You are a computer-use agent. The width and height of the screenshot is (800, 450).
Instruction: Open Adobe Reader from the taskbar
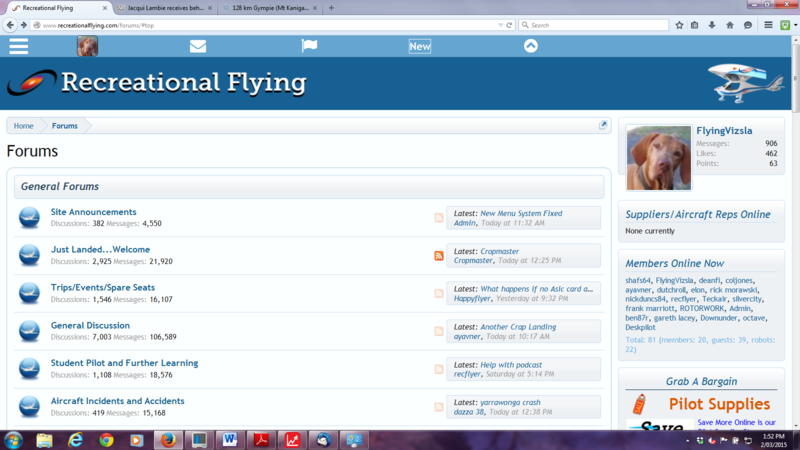click(x=261, y=440)
